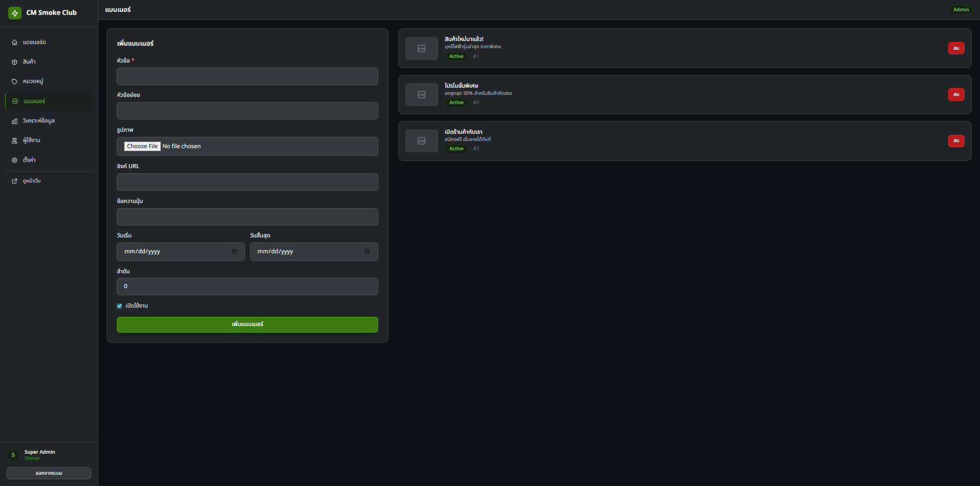Click the วันเริ่ม start date field

[181, 252]
